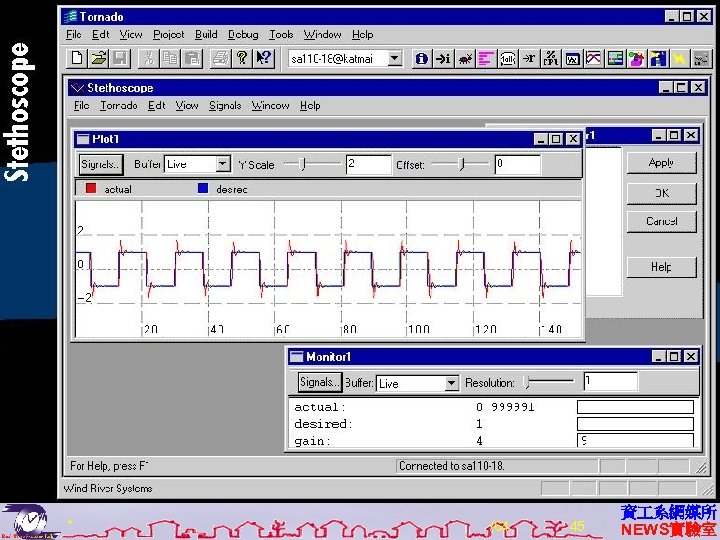
Task: Click the Apply button
Action: click(661, 163)
